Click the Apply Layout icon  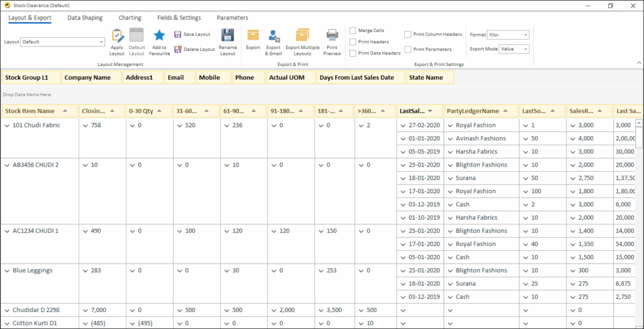tap(118, 36)
